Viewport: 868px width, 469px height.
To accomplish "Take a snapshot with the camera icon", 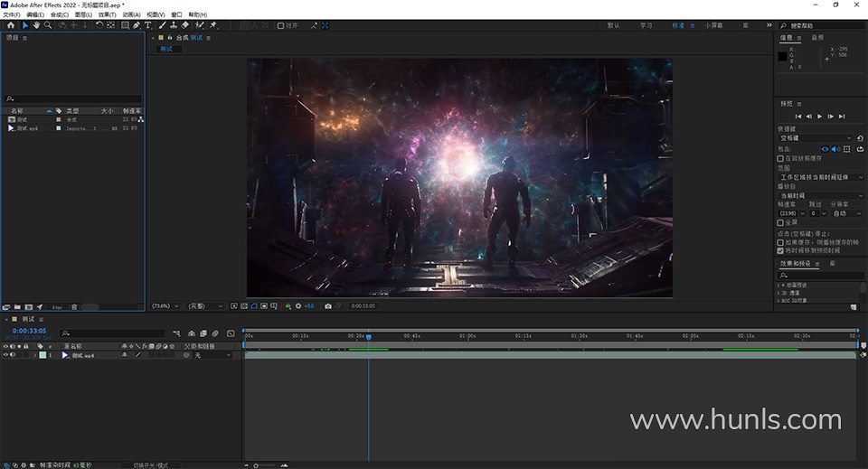I will [x=328, y=305].
